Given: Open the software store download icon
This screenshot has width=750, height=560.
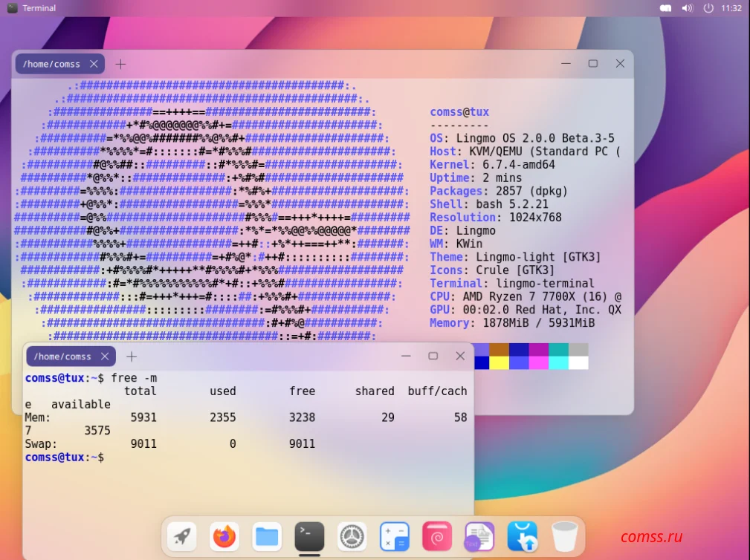Looking at the screenshot, I should tap(523, 536).
